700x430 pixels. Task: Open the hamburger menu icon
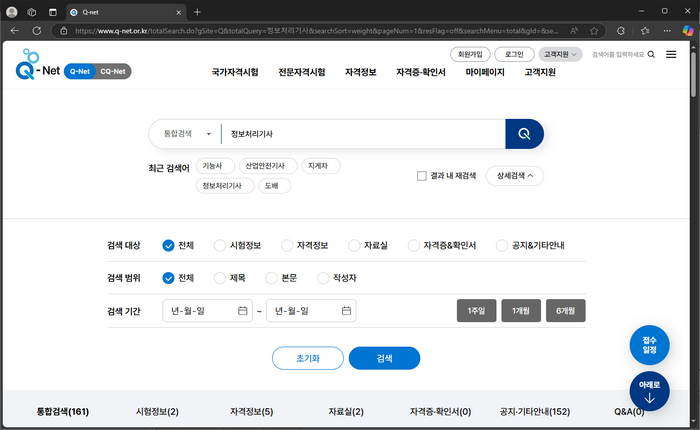coord(671,54)
